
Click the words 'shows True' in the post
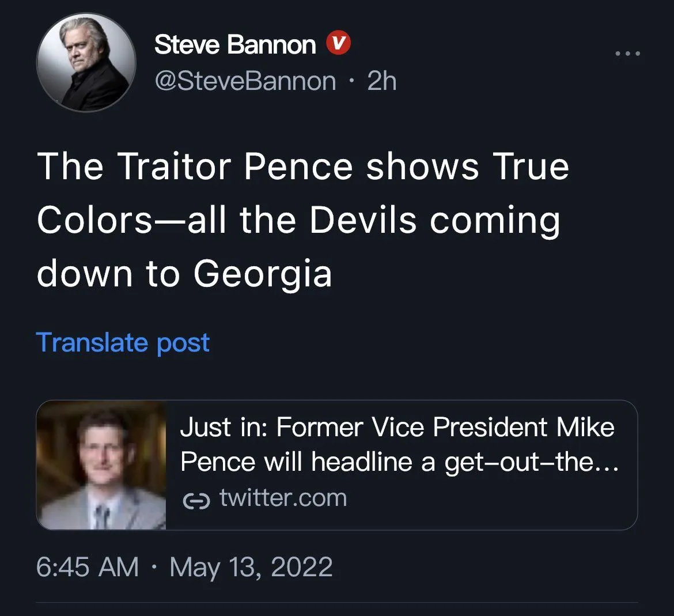pyautogui.click(x=468, y=167)
